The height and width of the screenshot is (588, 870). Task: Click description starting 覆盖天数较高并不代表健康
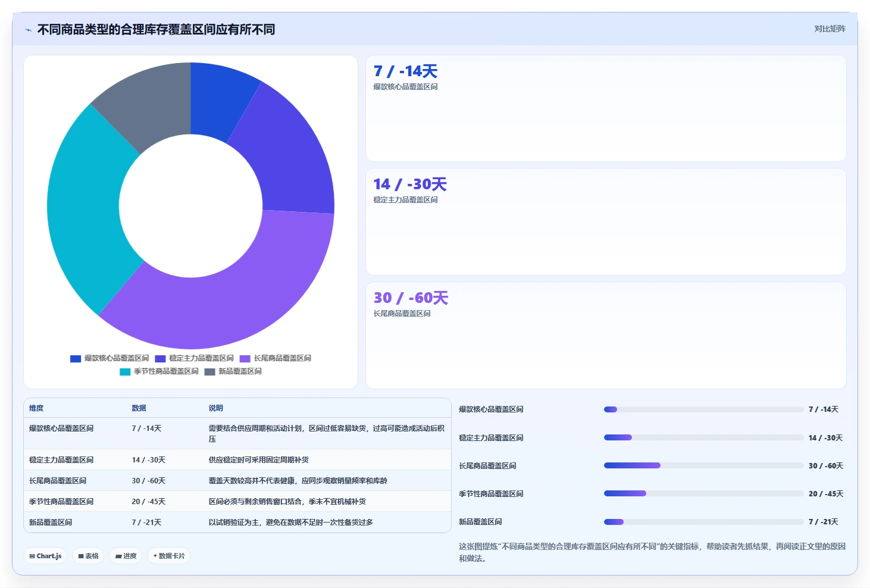pos(298,481)
